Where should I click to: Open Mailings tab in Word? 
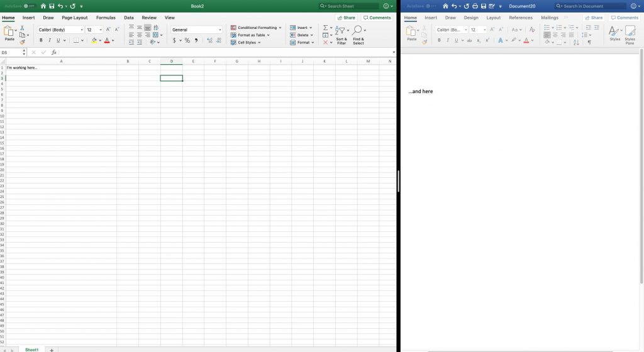coord(550,18)
